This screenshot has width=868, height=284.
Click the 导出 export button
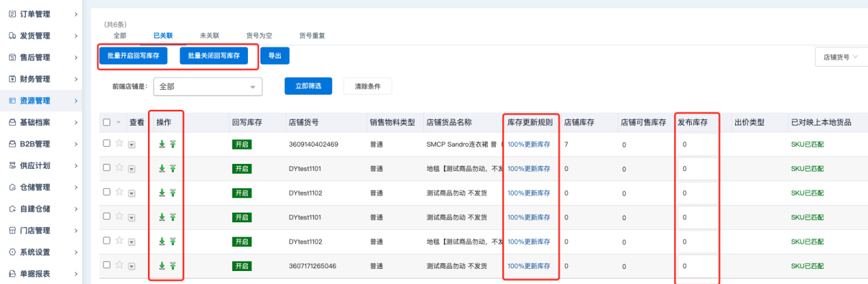(x=274, y=56)
